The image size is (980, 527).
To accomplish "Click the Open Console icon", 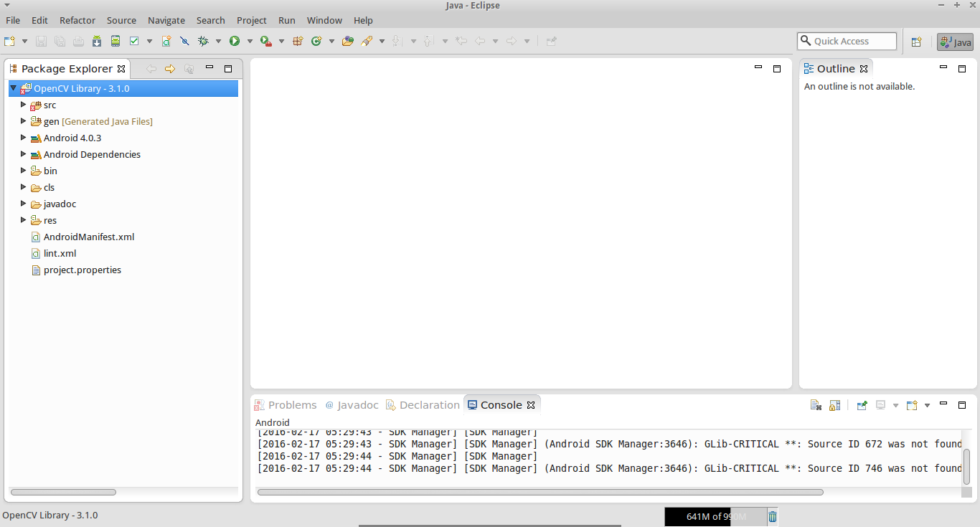I will pyautogui.click(x=912, y=405).
